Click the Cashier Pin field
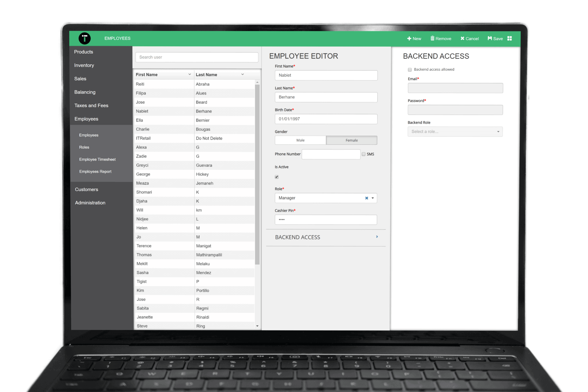 326,220
